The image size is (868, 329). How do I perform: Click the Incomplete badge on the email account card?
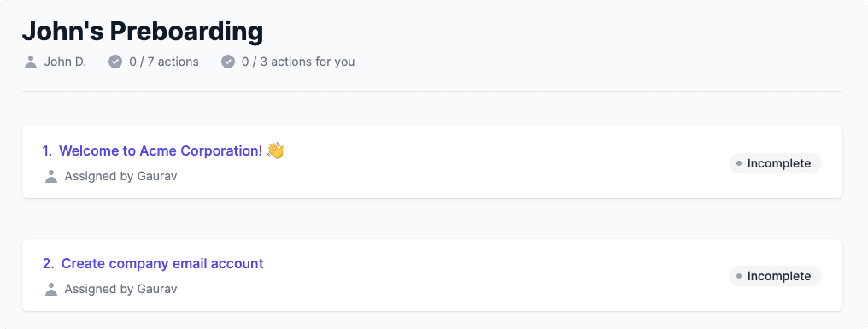(775, 276)
